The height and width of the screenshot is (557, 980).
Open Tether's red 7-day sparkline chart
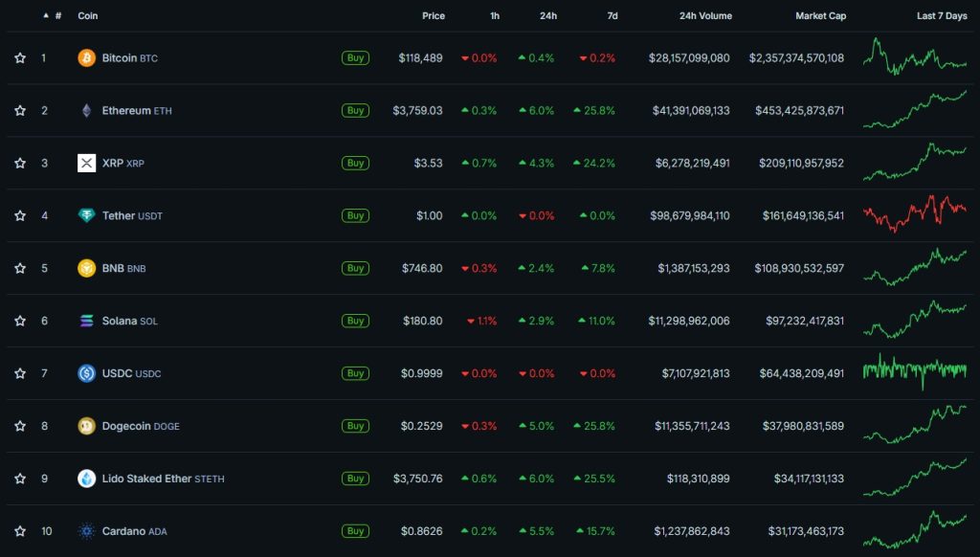point(914,214)
